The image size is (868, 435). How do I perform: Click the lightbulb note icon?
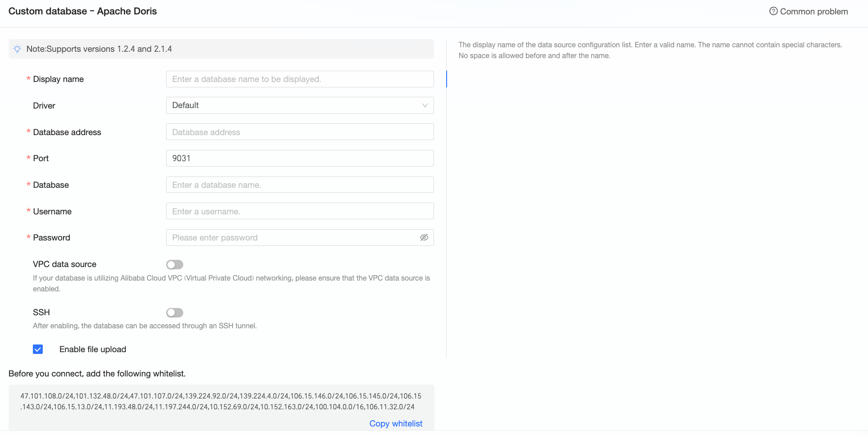17,49
